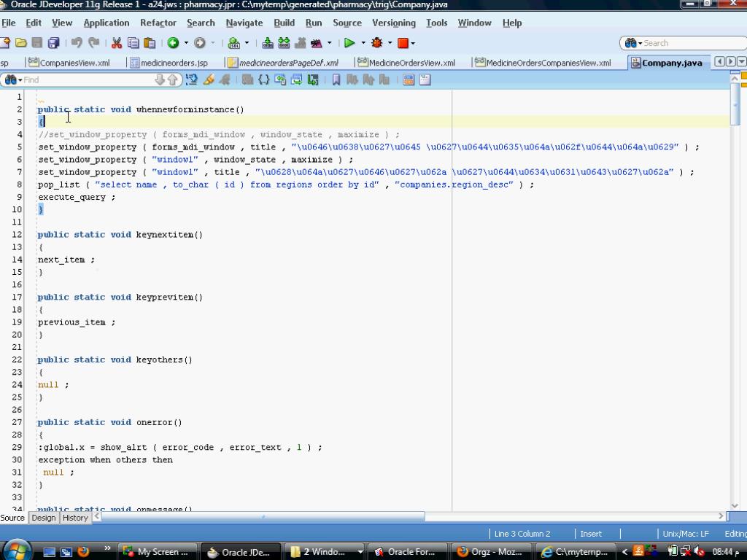This screenshot has height=560, width=747.
Task: Open the editor tab list dropdown arrow
Action: click(x=742, y=62)
